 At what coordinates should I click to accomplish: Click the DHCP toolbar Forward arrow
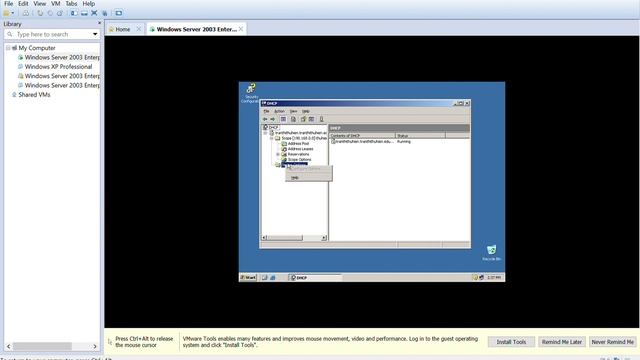click(272, 119)
